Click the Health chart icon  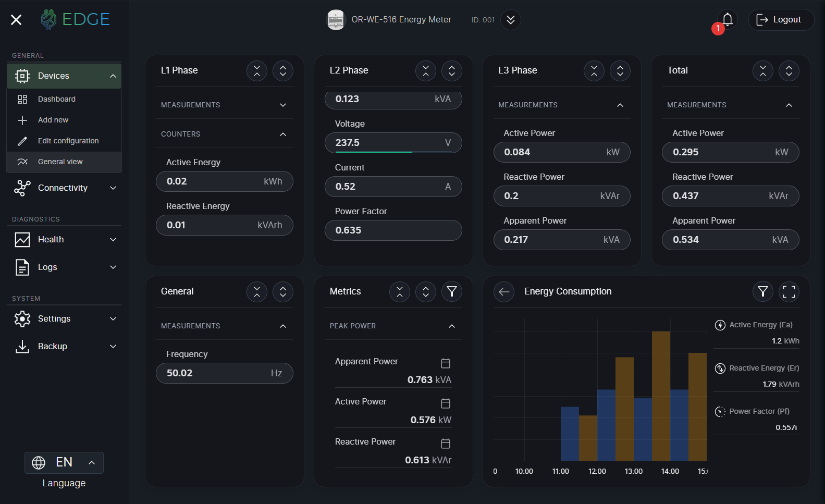tap(22, 239)
